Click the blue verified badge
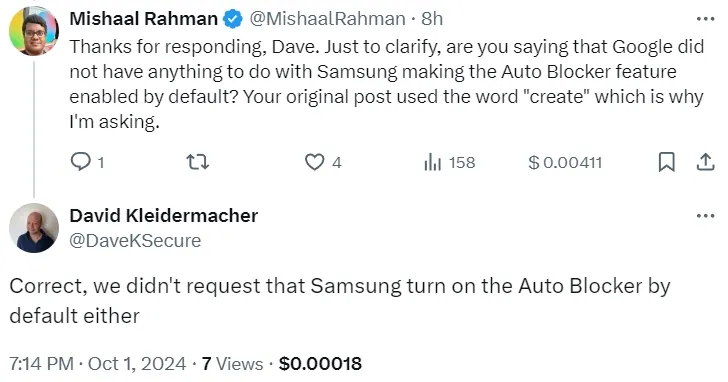Image resolution: width=728 pixels, height=382 pixels. pyautogui.click(x=233, y=19)
